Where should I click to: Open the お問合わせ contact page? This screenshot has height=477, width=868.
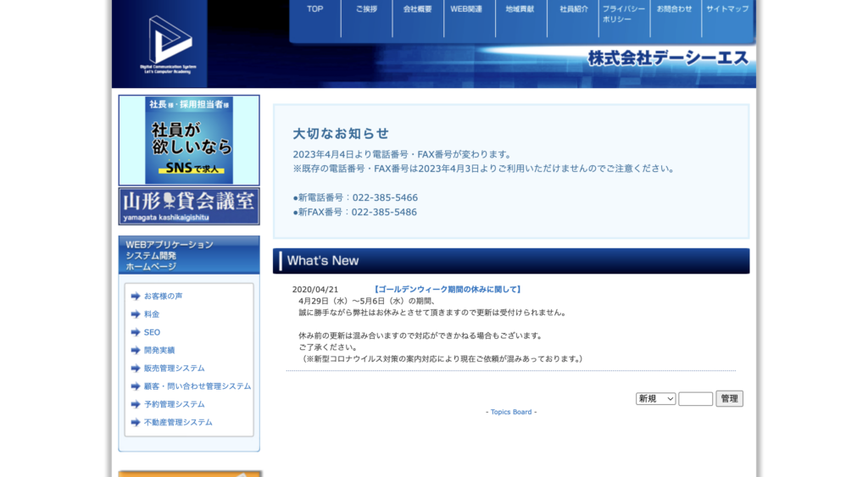pyautogui.click(x=675, y=10)
